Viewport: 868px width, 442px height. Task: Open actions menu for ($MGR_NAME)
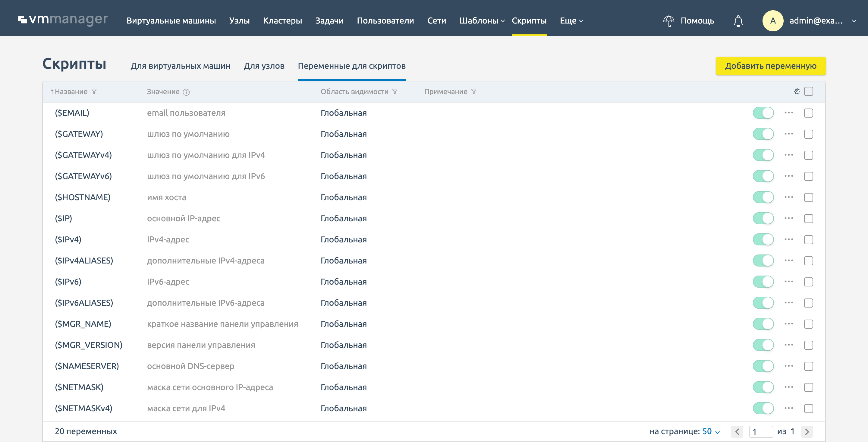788,324
